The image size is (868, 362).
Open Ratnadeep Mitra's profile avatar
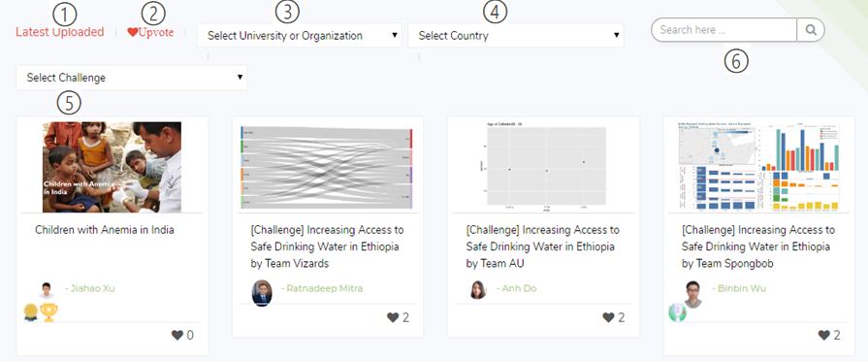pos(262,291)
